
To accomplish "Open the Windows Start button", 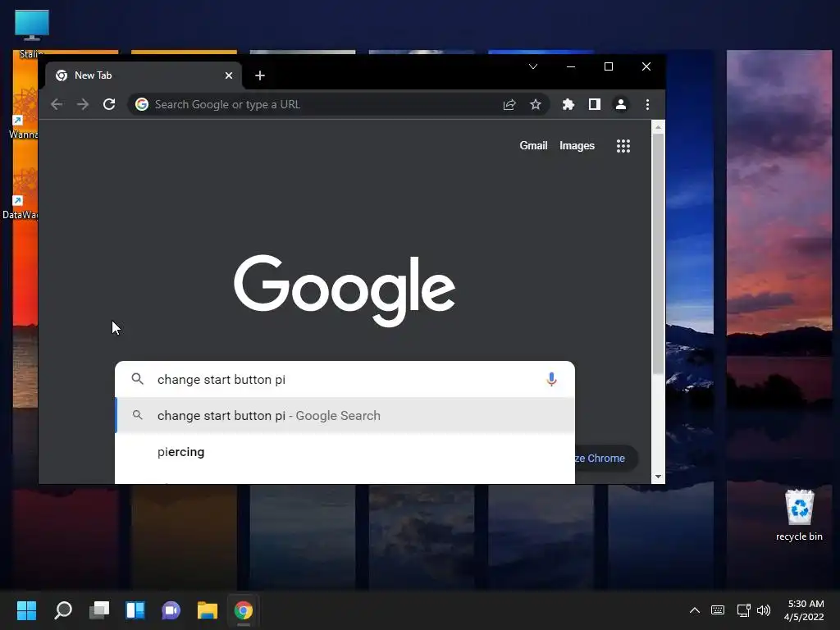I will [26, 610].
